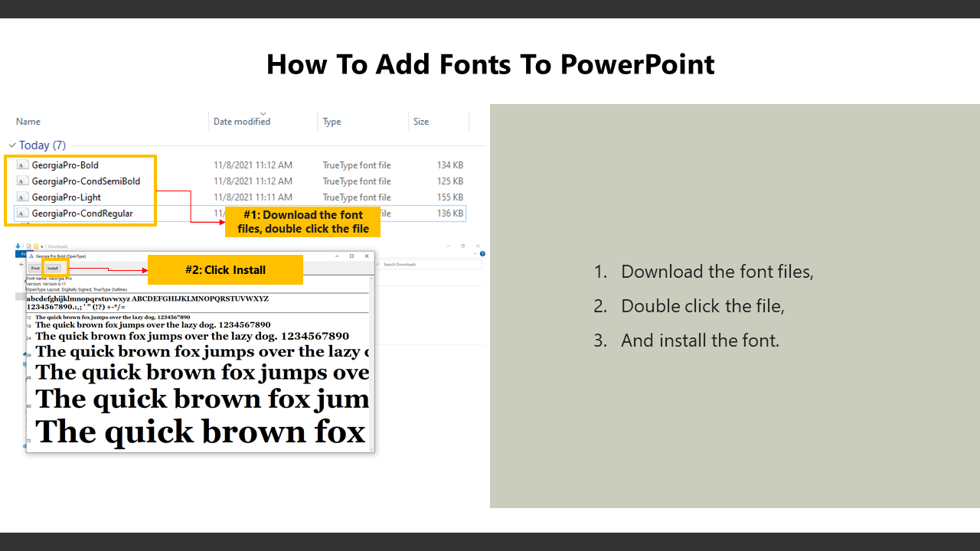The image size is (980, 551).
Task: Select the GeorgiaPro-Bold file name
Action: (65, 165)
